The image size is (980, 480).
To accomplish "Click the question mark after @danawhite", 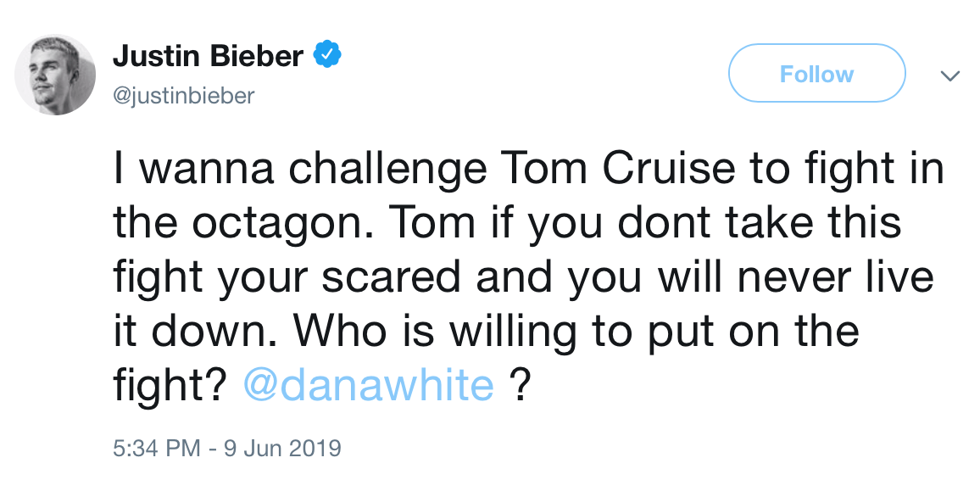I will pyautogui.click(x=520, y=386).
